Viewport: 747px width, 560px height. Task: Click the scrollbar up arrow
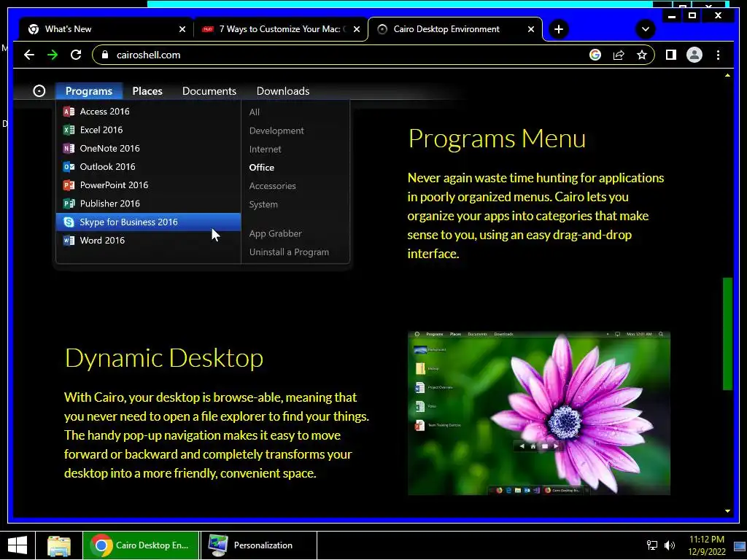tap(727, 75)
